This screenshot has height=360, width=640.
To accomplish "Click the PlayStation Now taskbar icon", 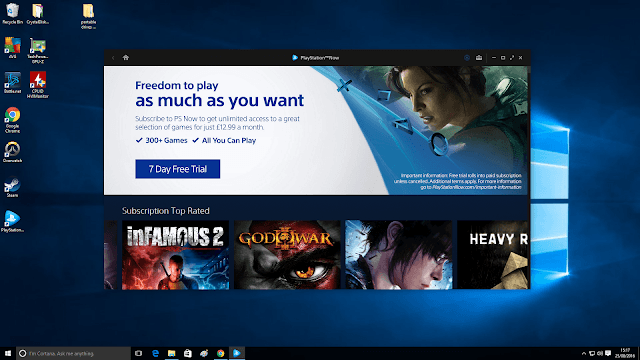I will point(237,353).
